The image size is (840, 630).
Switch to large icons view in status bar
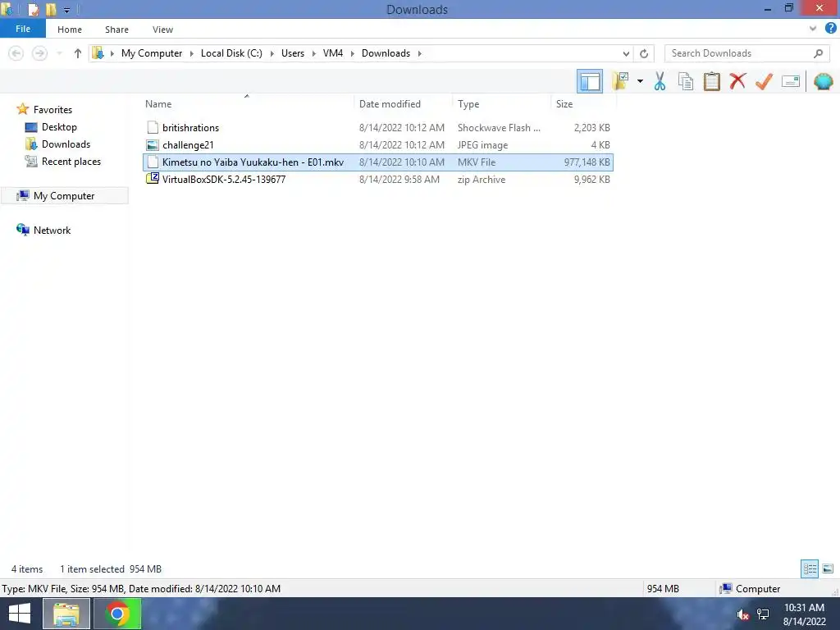click(x=828, y=568)
